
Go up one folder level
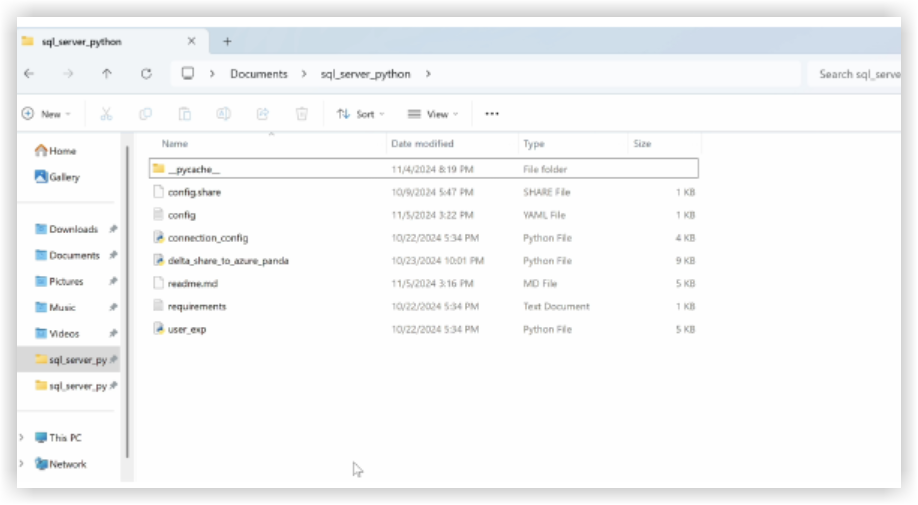107,74
